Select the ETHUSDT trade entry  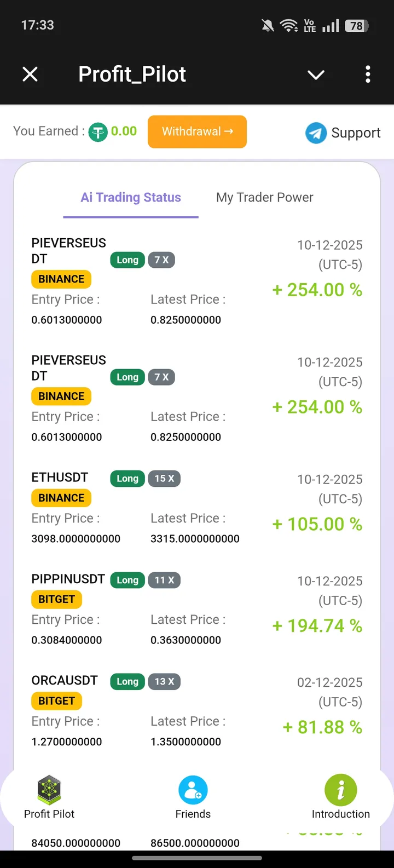[60, 478]
